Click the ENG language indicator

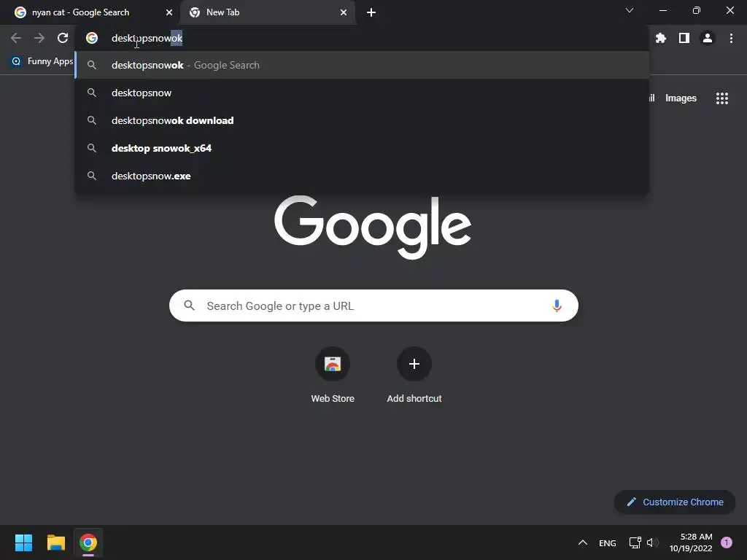coord(608,542)
